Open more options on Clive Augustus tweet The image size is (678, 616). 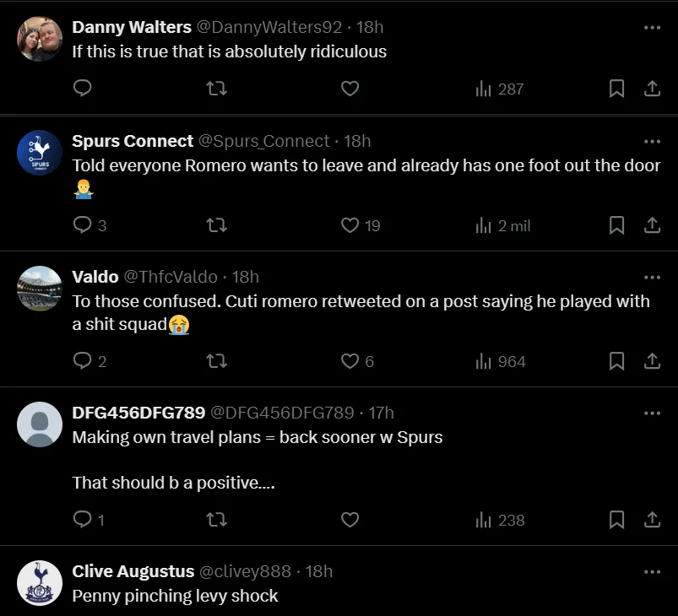tap(652, 572)
